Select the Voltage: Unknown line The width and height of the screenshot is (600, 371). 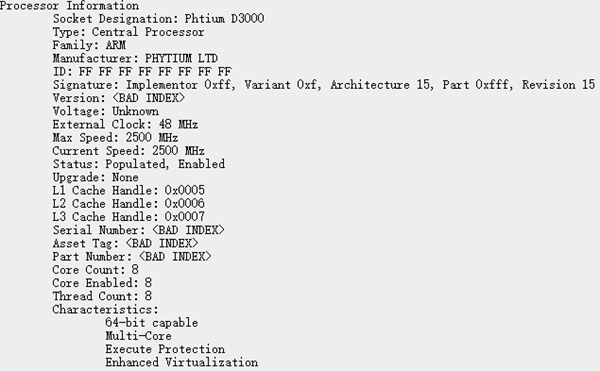(106, 111)
